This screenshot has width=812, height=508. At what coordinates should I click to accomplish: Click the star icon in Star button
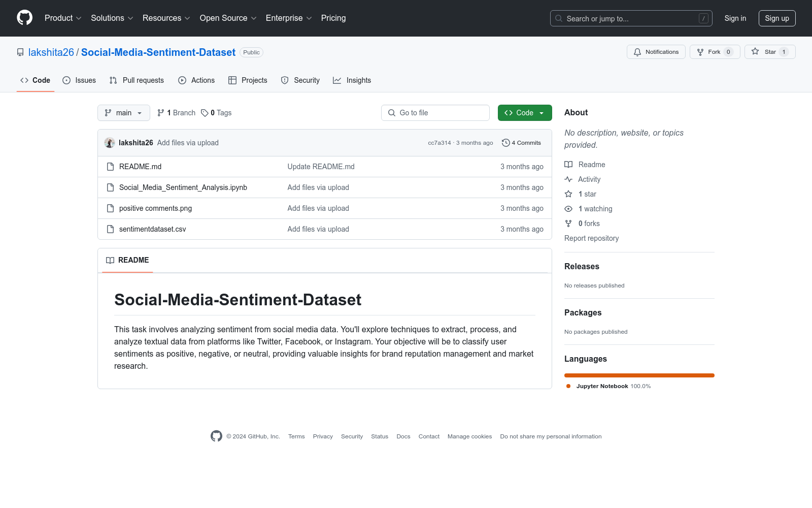point(755,51)
